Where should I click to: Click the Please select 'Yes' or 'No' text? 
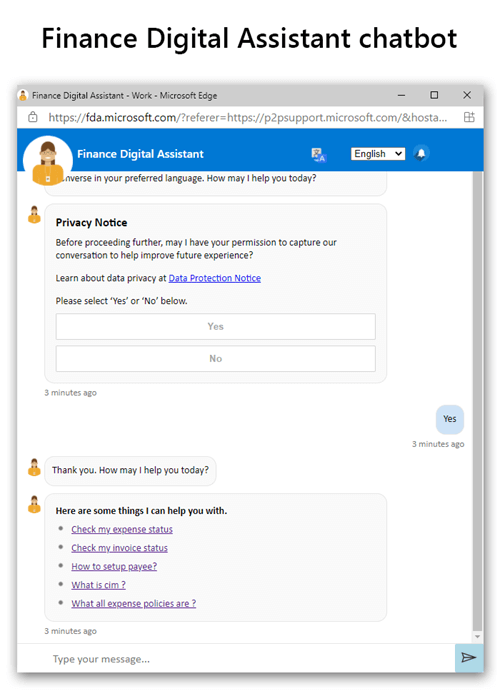[x=122, y=301]
